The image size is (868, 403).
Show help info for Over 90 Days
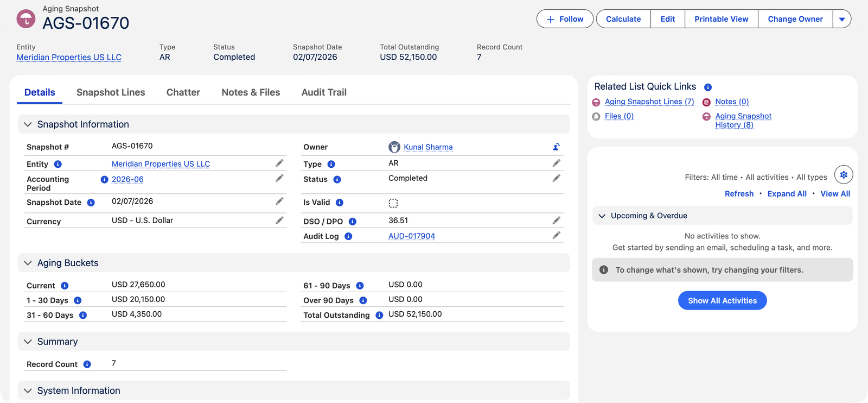[363, 300]
